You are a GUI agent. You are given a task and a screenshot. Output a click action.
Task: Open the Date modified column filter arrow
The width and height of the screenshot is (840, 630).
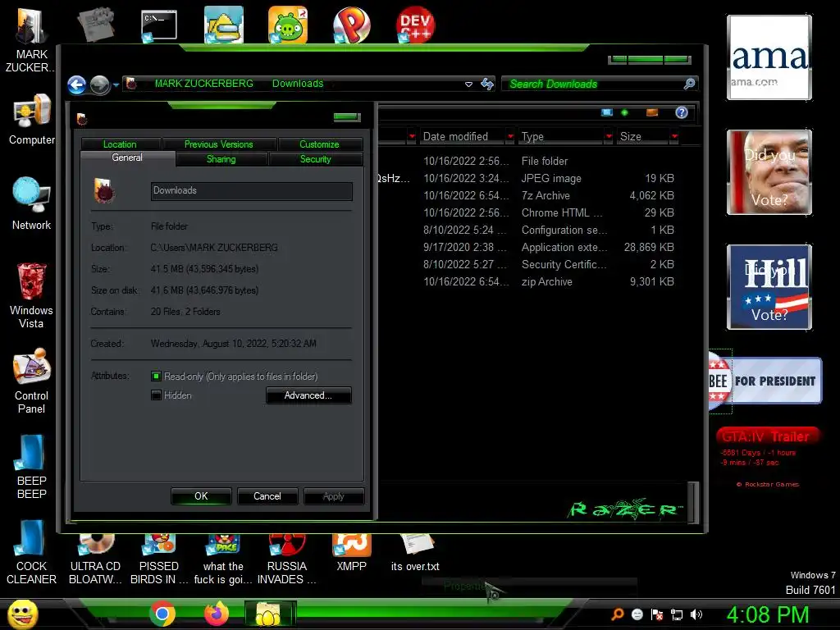coord(510,137)
